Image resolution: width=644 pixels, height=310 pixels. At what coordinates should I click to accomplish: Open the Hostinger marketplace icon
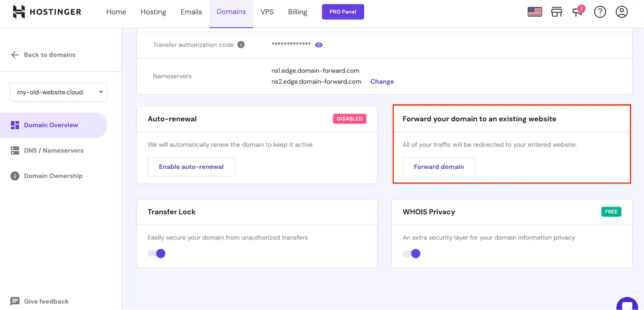[557, 12]
